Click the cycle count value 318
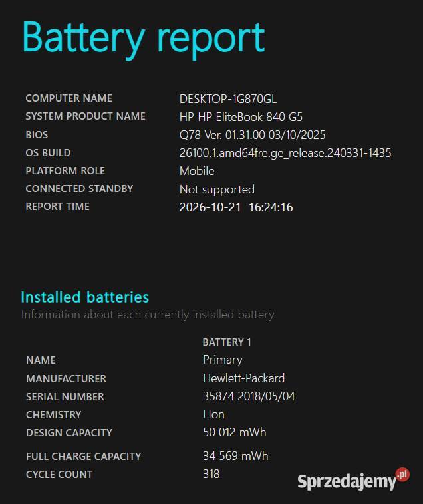The height and width of the screenshot is (504, 423). (x=211, y=474)
